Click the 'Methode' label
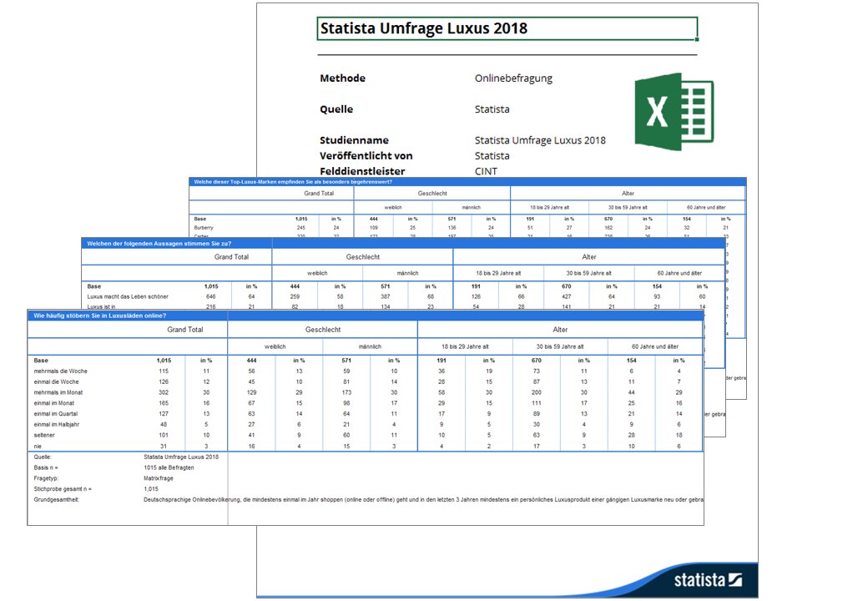Image resolution: width=868 pixels, height=601 pixels. 343,78
